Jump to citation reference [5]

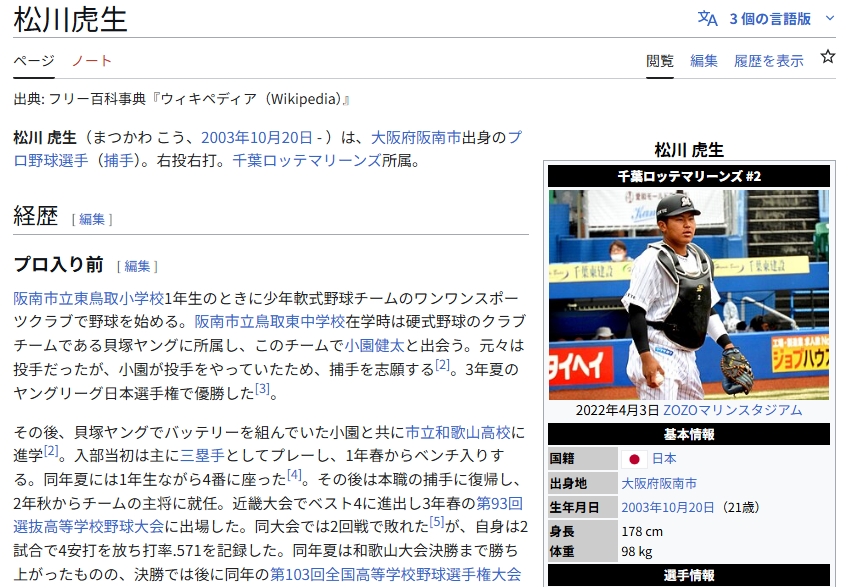437,521
